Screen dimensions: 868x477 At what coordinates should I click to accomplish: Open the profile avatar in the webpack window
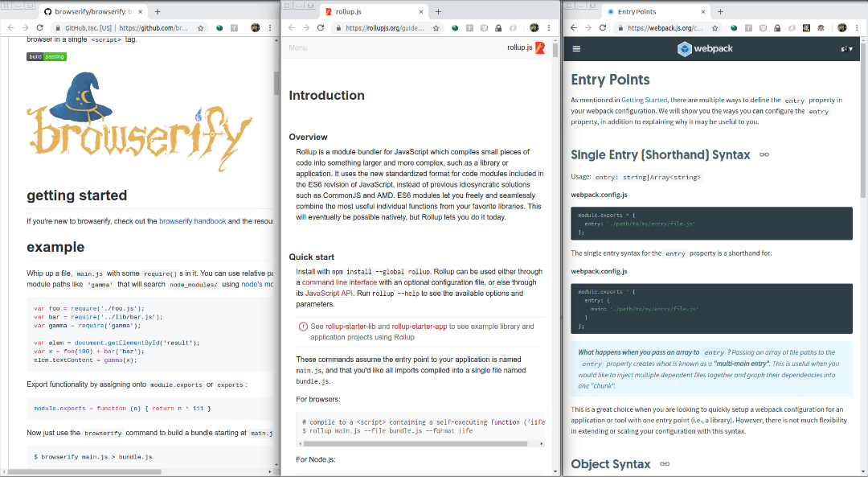tap(842, 27)
